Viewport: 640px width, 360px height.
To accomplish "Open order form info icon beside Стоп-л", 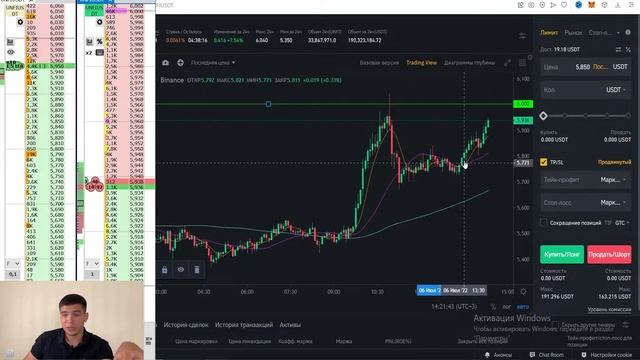I will pos(628,32).
